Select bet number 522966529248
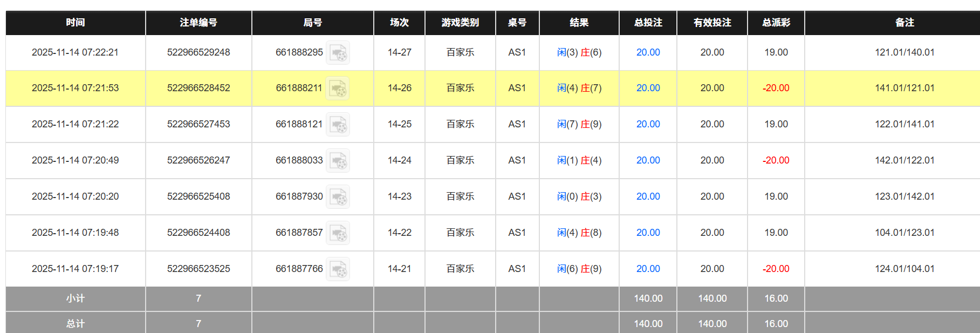The width and height of the screenshot is (980, 333). click(198, 52)
